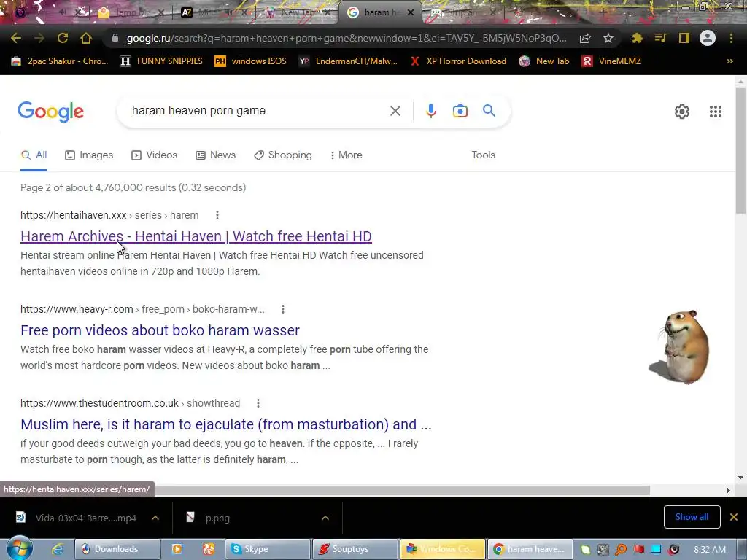Show hidden bookmarks with the chevron
747x560 pixels.
point(729,61)
